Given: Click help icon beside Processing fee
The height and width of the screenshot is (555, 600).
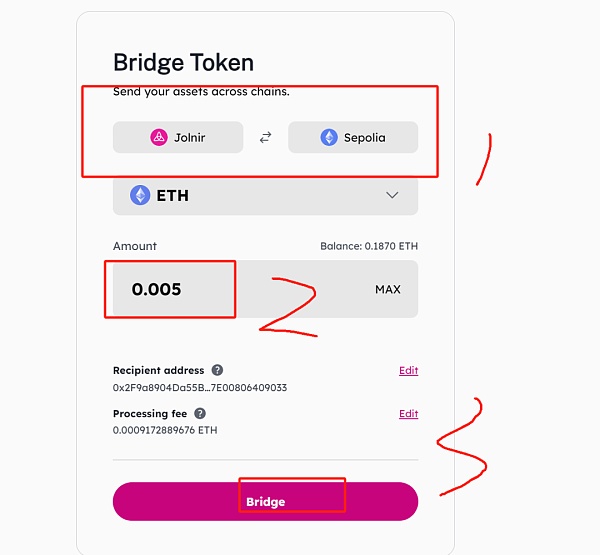Looking at the screenshot, I should pos(200,413).
